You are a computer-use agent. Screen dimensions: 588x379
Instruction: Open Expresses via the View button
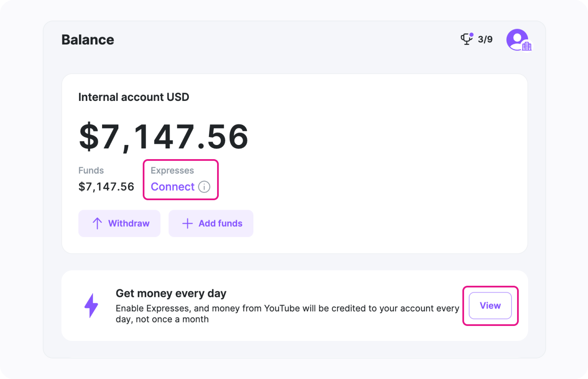tap(490, 305)
